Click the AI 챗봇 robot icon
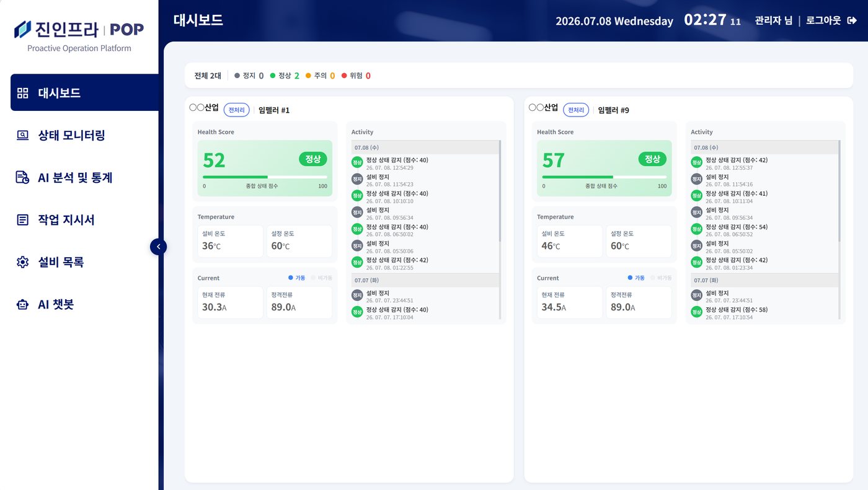 23,304
